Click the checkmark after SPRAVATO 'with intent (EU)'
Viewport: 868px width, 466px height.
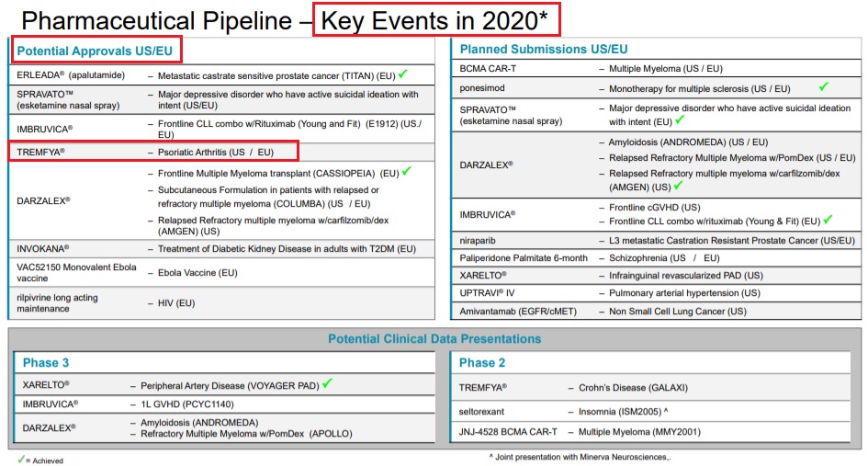[680, 119]
